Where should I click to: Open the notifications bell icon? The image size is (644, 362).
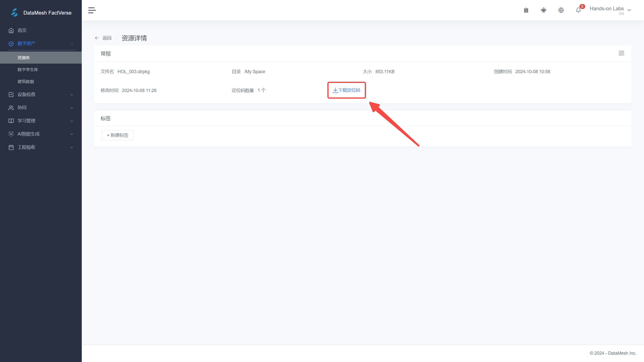[578, 10]
